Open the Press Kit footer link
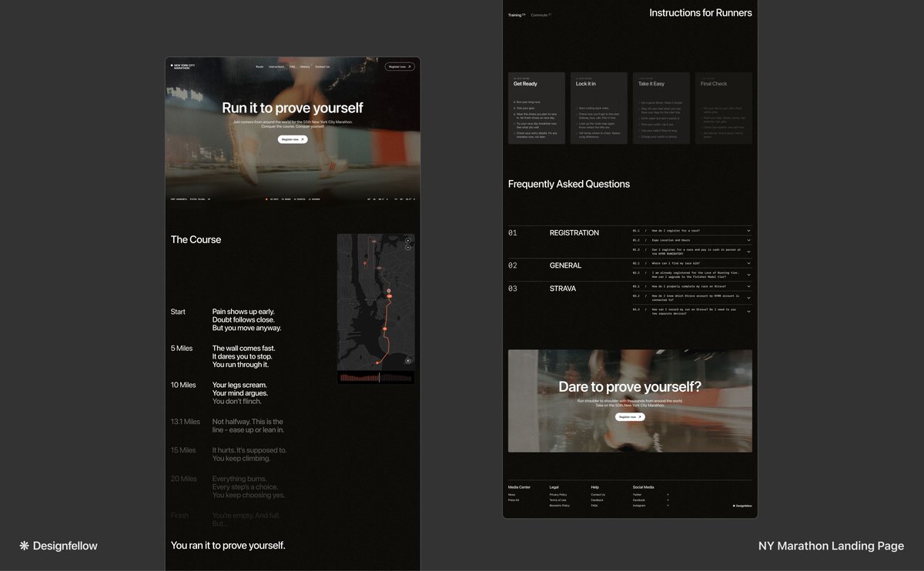 pos(514,500)
